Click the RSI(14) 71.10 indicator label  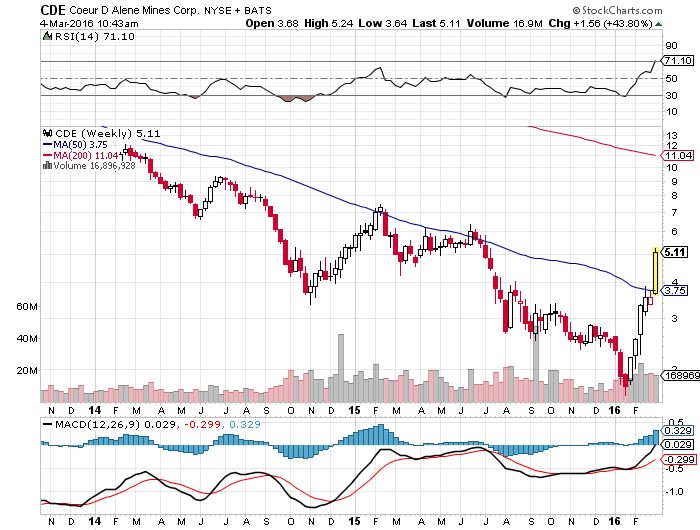[95, 37]
